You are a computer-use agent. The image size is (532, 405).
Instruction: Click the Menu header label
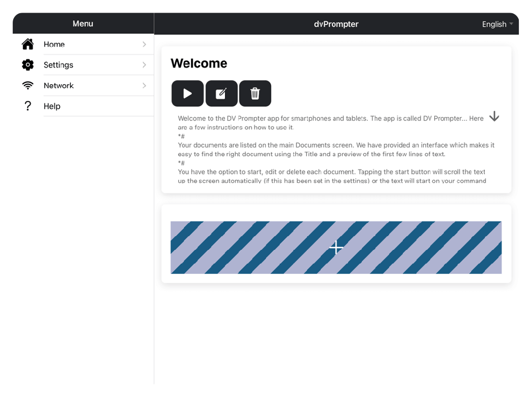coord(83,24)
